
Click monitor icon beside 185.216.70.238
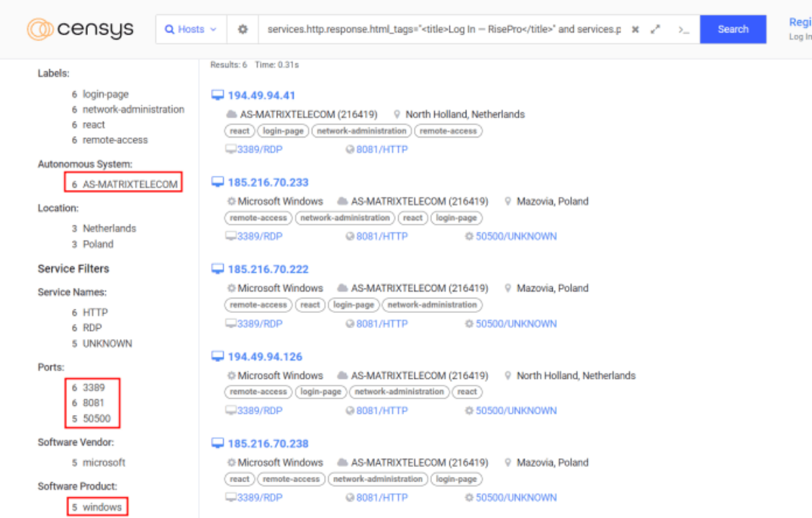point(217,443)
